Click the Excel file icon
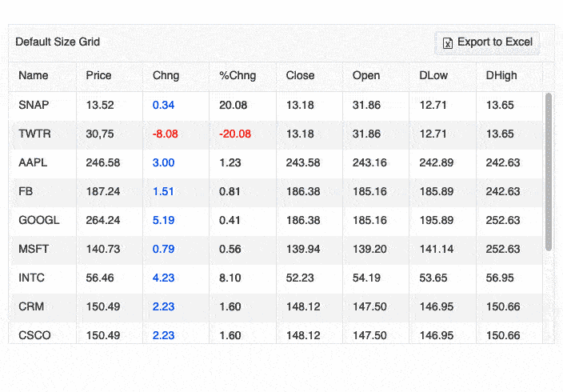 (447, 43)
